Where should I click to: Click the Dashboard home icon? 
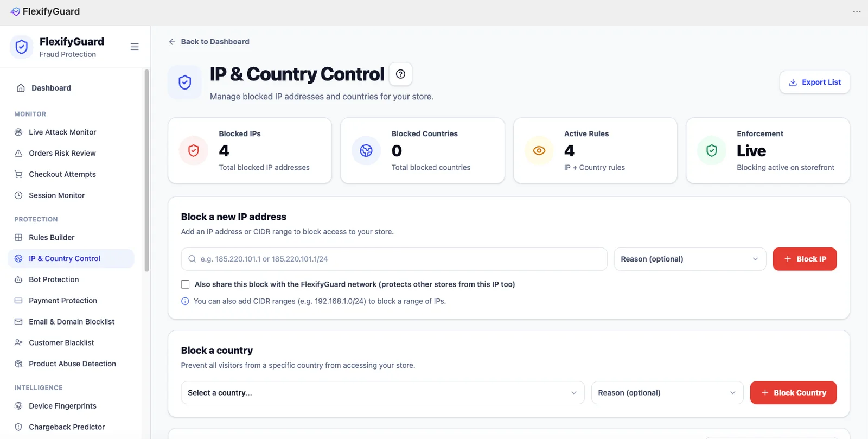[x=21, y=88]
